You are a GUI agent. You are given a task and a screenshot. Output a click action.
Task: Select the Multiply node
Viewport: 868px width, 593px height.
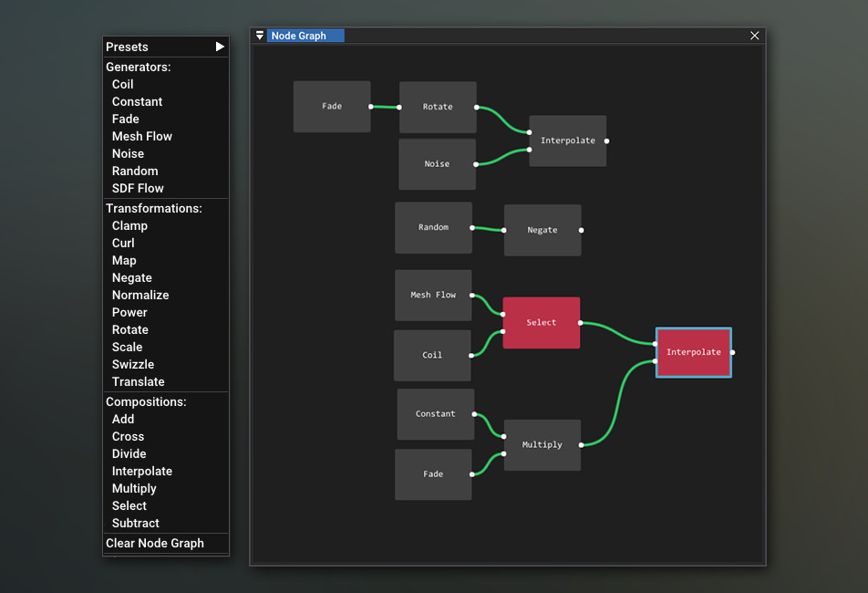pyautogui.click(x=542, y=444)
